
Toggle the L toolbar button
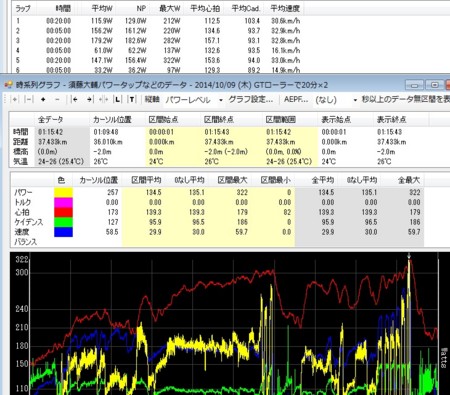pyautogui.click(x=117, y=99)
